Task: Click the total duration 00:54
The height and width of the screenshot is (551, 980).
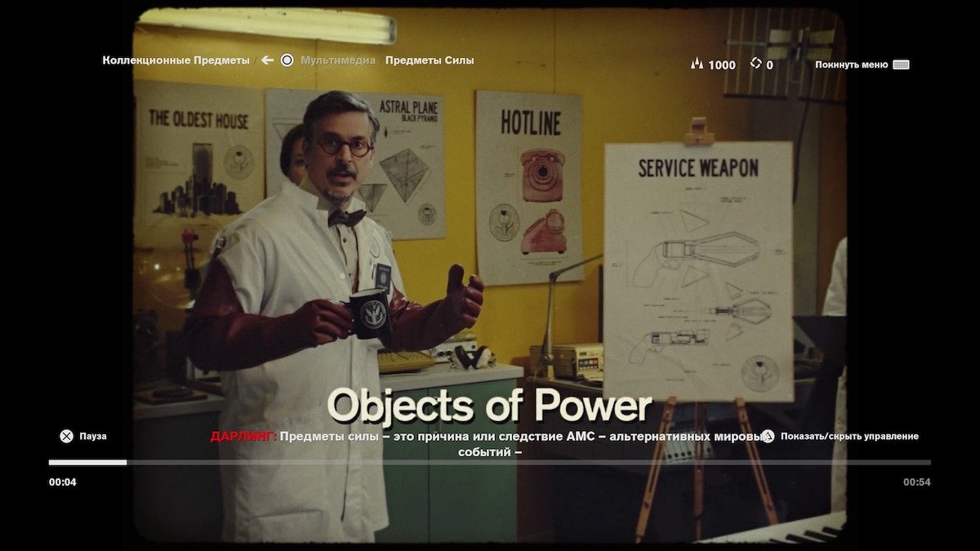Action: (x=917, y=482)
